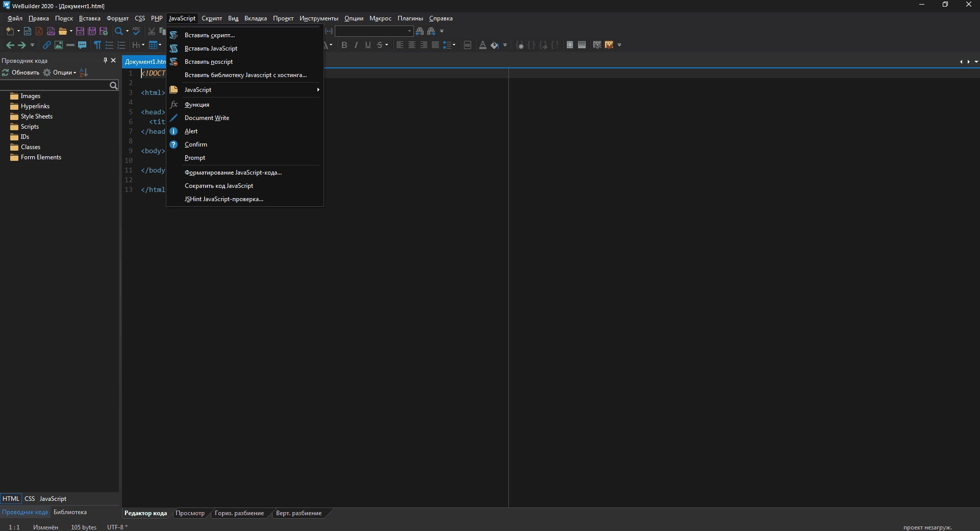Open the PHP menu in menu bar
The width and height of the screenshot is (980, 531).
coord(157,18)
